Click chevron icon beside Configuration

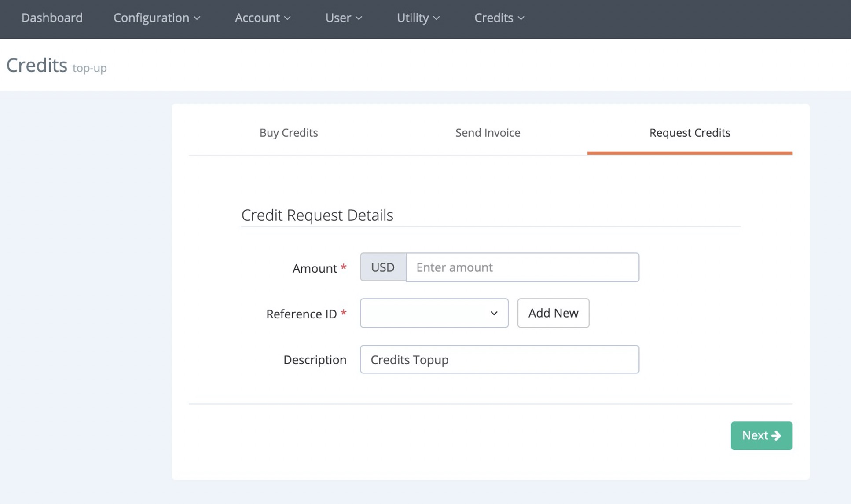[197, 18]
